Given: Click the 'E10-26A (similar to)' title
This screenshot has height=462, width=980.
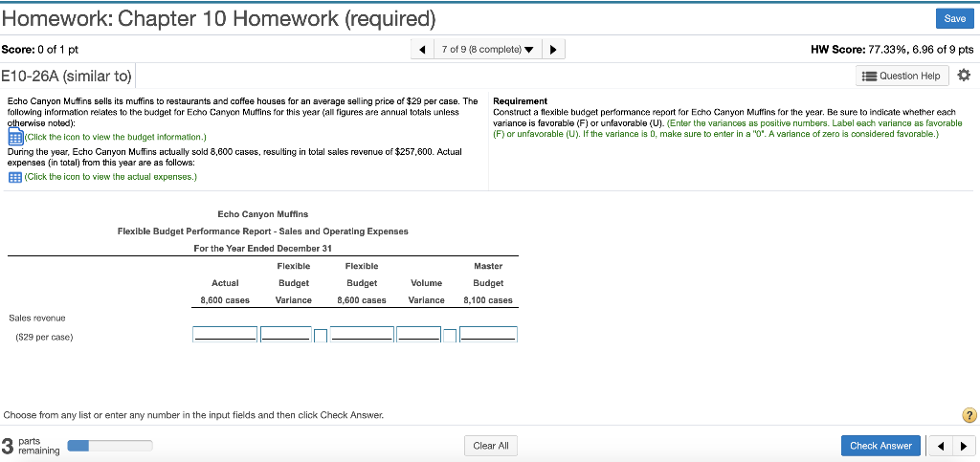Looking at the screenshot, I should [x=66, y=77].
